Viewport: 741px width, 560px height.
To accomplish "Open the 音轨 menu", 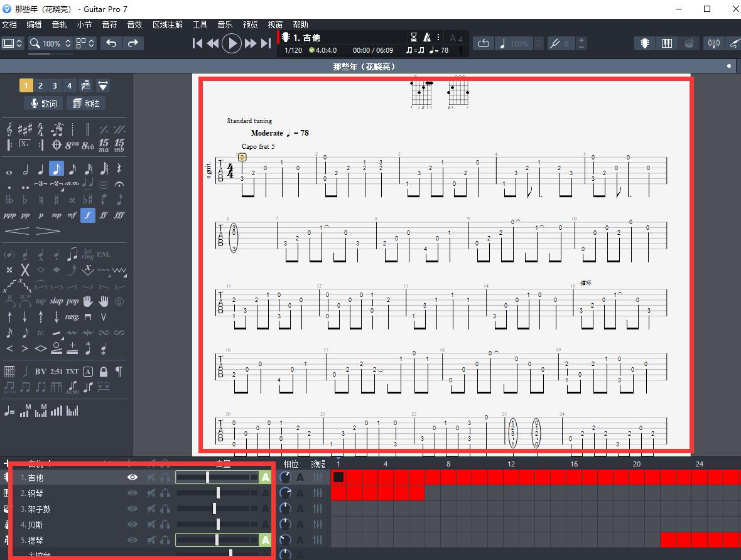I will click(x=59, y=24).
